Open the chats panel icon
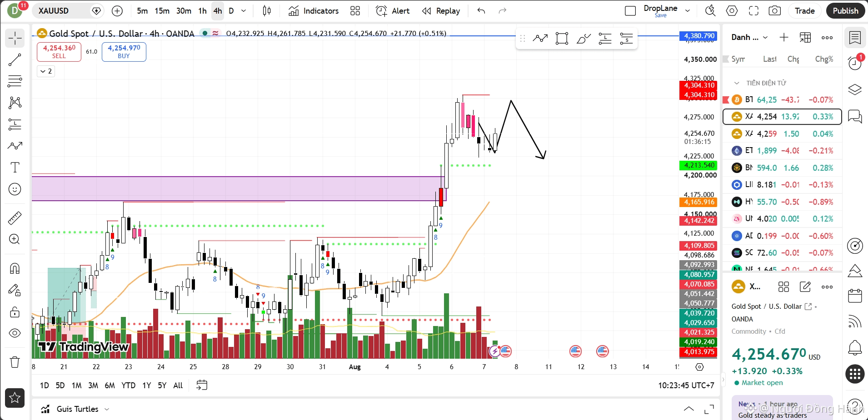Viewport: 868px width, 420px height. [855, 117]
